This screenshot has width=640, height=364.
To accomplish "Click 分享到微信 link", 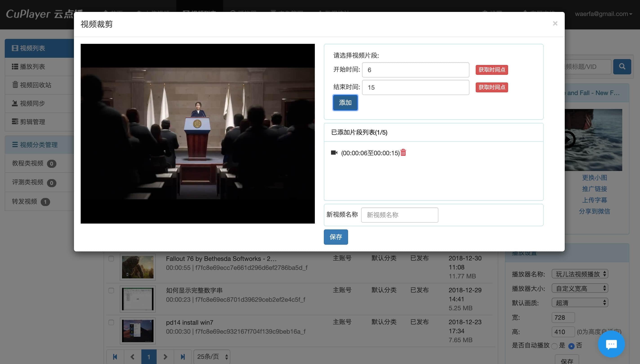I will 595,211.
